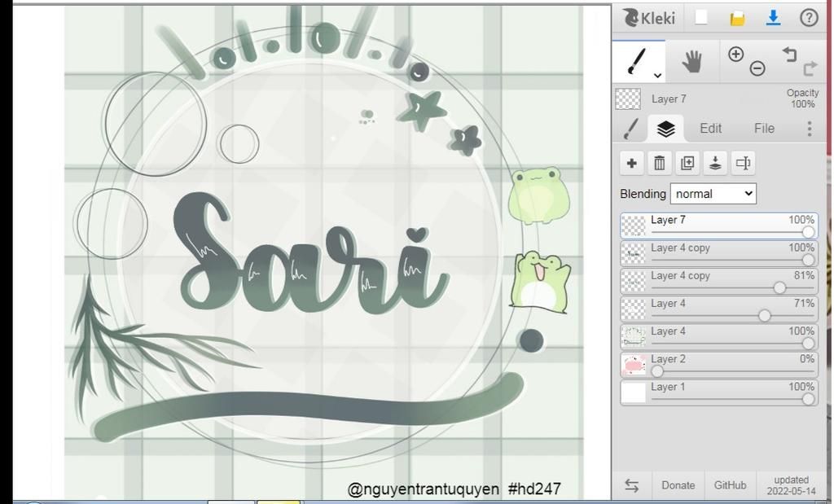This screenshot has height=504, width=834.
Task: Open the three-dot more options menu
Action: point(810,129)
